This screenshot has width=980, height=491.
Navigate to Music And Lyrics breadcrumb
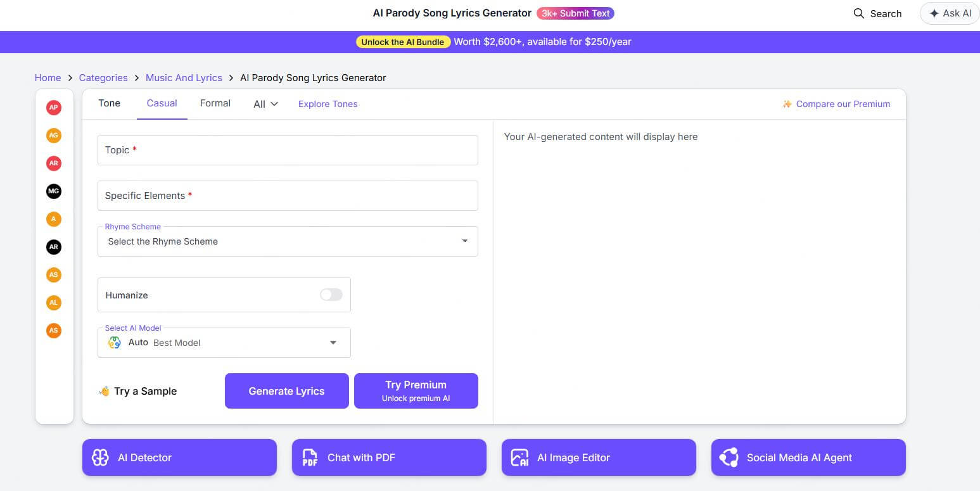tap(184, 77)
